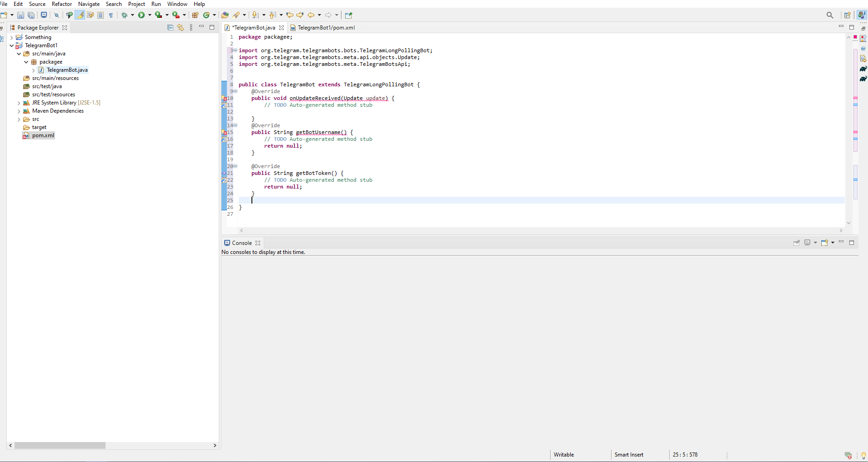The height and width of the screenshot is (462, 868).
Task: Collapse All in Package Explorer toolbar
Action: (170, 27)
